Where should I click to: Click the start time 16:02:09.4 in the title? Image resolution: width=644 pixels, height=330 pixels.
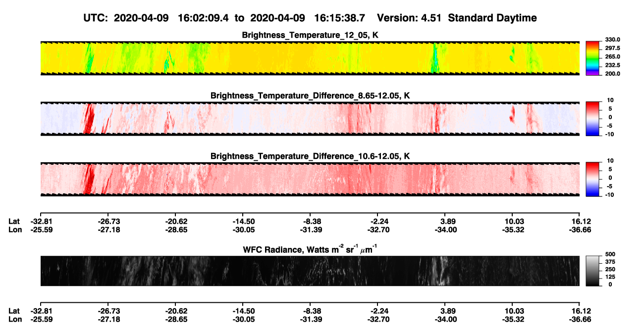click(202, 18)
